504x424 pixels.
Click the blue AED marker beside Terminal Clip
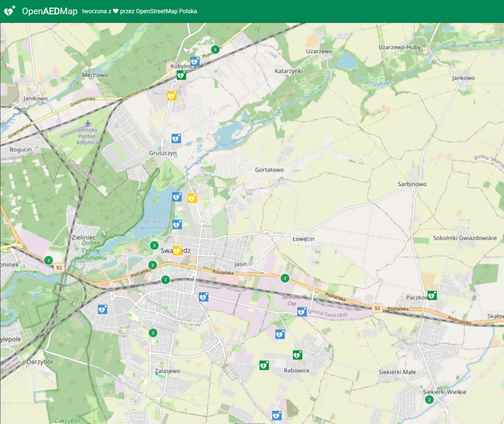pyautogui.click(x=302, y=311)
